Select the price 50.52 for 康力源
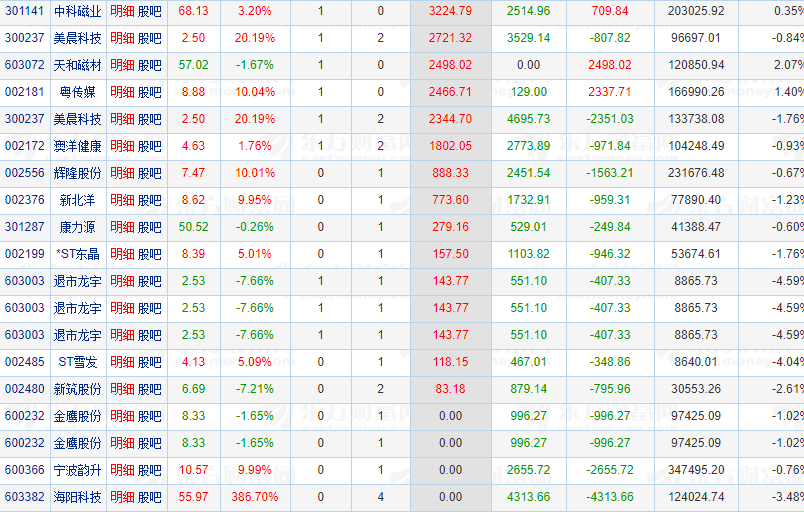The height and width of the screenshot is (512, 804). 193,227
